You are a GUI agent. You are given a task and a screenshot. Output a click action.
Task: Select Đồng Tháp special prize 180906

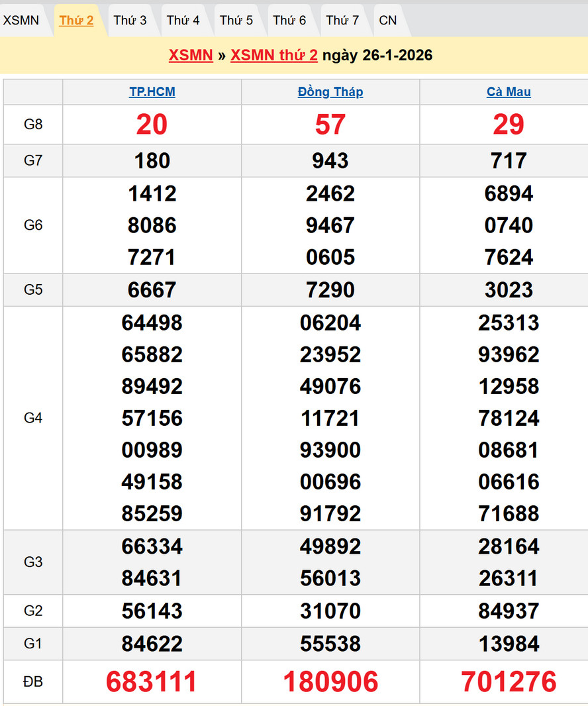pos(330,681)
